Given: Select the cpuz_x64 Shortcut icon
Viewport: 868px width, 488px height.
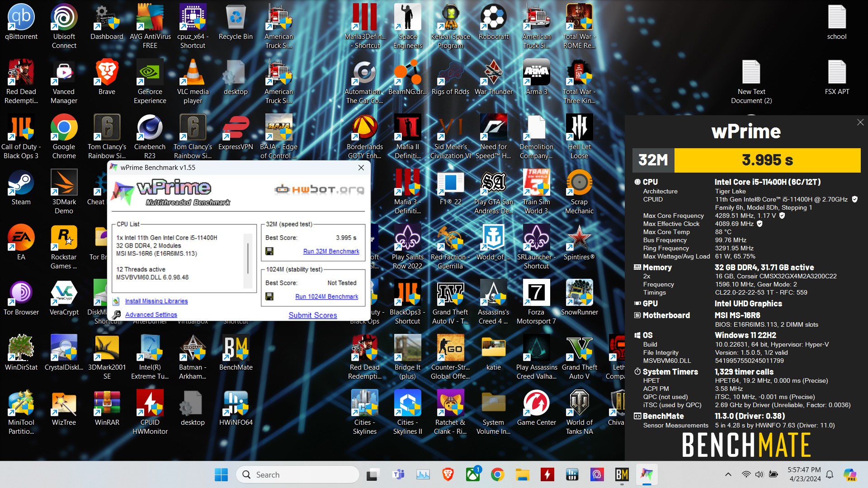Looking at the screenshot, I should point(193,26).
